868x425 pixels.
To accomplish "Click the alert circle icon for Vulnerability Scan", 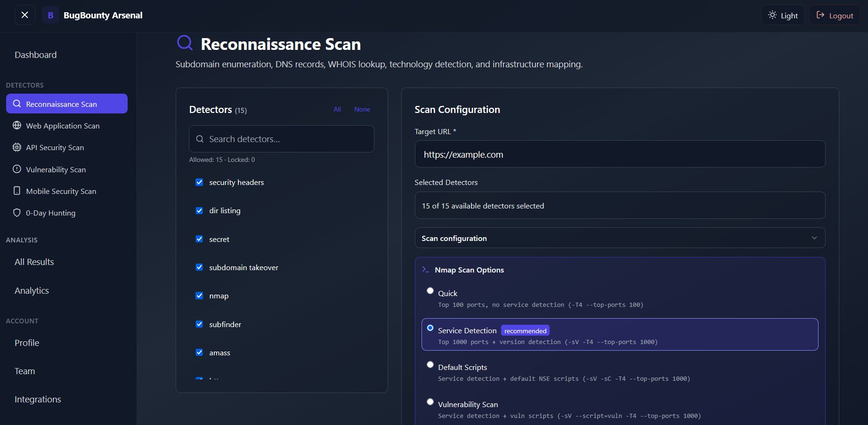I will 17,169.
